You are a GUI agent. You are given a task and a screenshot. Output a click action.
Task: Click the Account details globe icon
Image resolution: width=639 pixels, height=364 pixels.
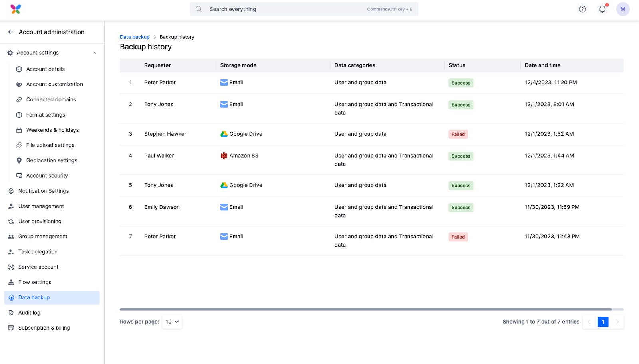[x=19, y=69]
